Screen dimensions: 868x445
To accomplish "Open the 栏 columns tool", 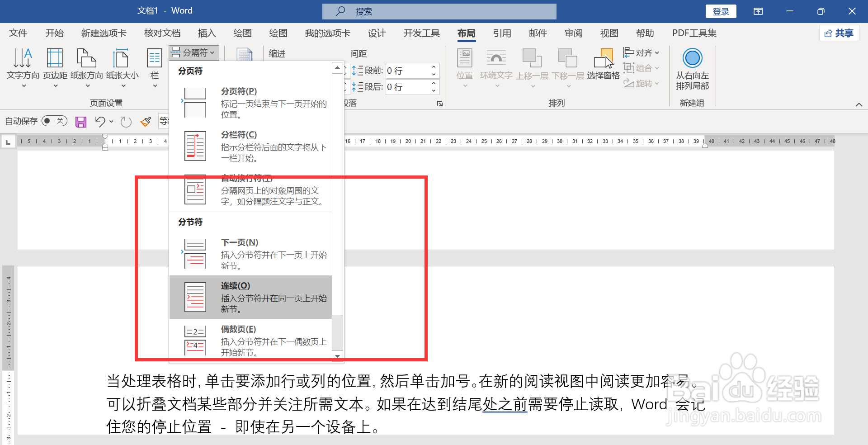I will point(155,67).
